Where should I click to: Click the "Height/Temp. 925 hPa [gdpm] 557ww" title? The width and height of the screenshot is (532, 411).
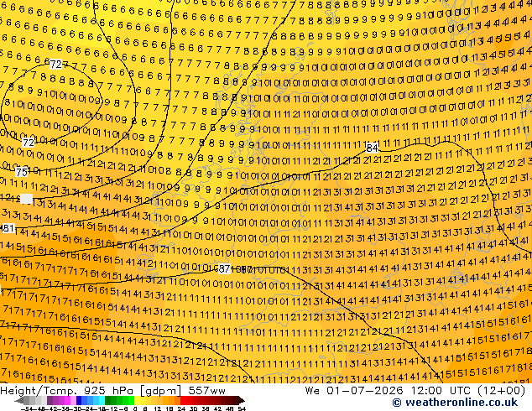click(x=112, y=391)
